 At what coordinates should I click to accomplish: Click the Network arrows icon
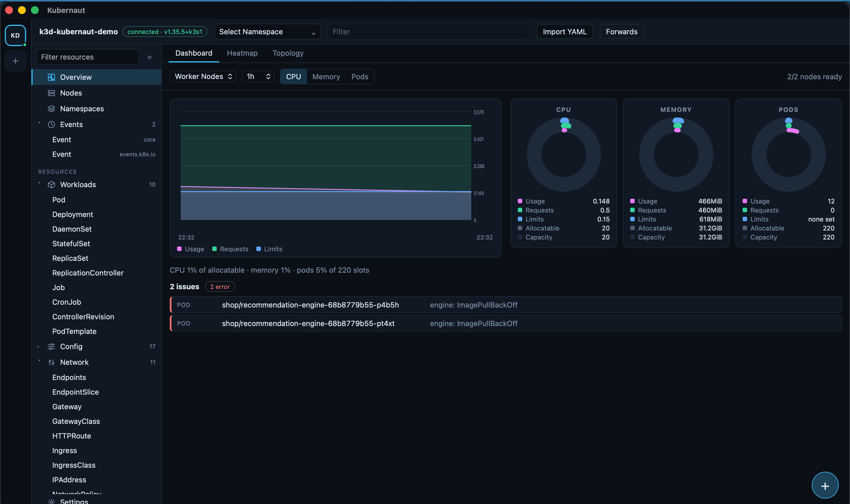51,362
